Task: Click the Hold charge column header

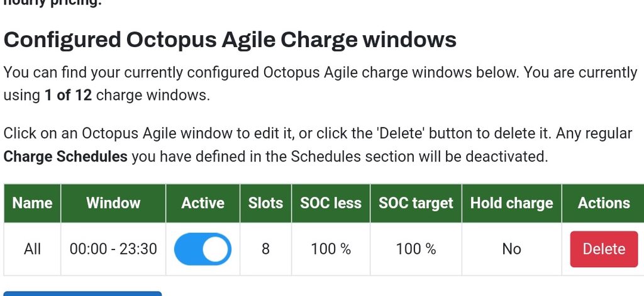Action: 511,203
